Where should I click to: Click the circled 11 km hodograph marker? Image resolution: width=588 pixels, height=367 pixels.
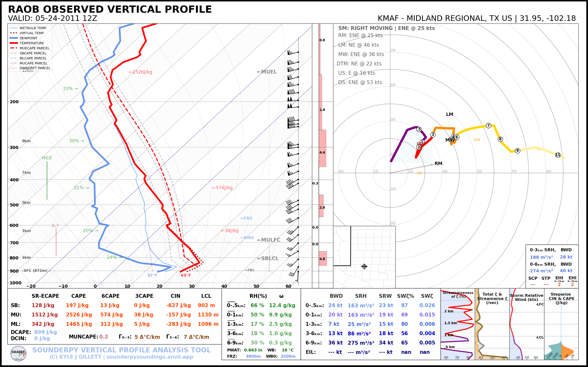click(x=558, y=155)
